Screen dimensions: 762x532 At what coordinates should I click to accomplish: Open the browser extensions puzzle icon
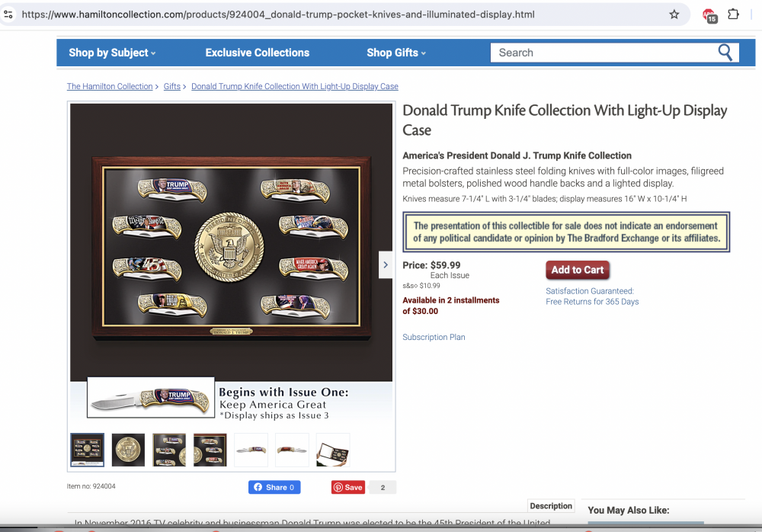tap(733, 14)
